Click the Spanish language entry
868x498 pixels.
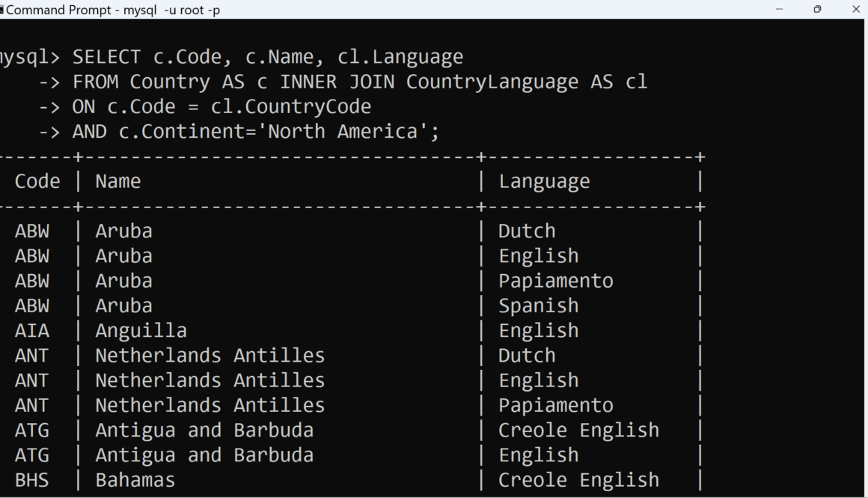click(x=538, y=306)
